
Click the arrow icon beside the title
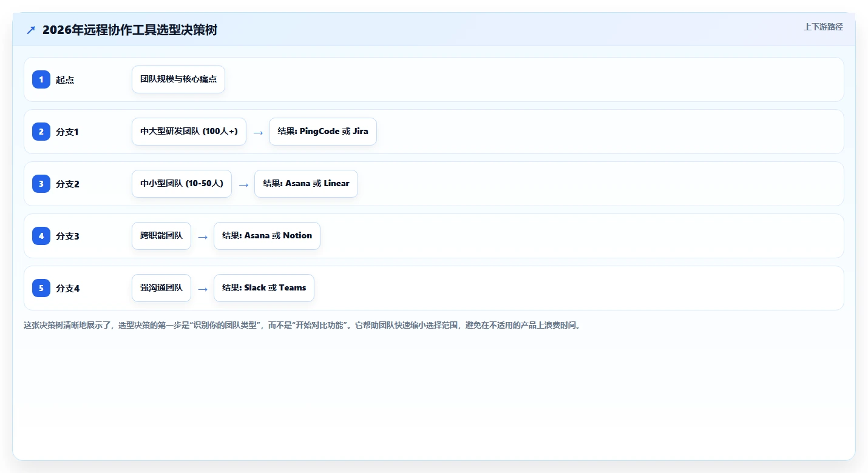coord(31,30)
